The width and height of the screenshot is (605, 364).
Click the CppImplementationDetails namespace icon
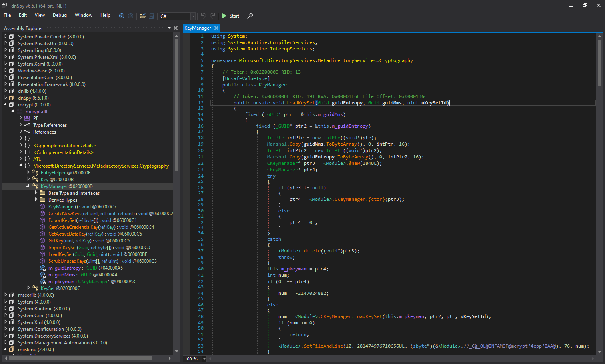tap(27, 145)
